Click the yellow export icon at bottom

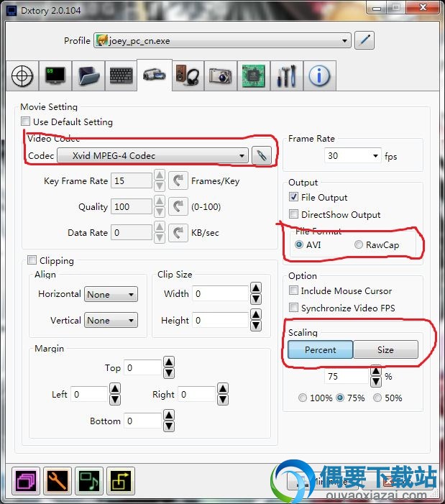point(121,481)
